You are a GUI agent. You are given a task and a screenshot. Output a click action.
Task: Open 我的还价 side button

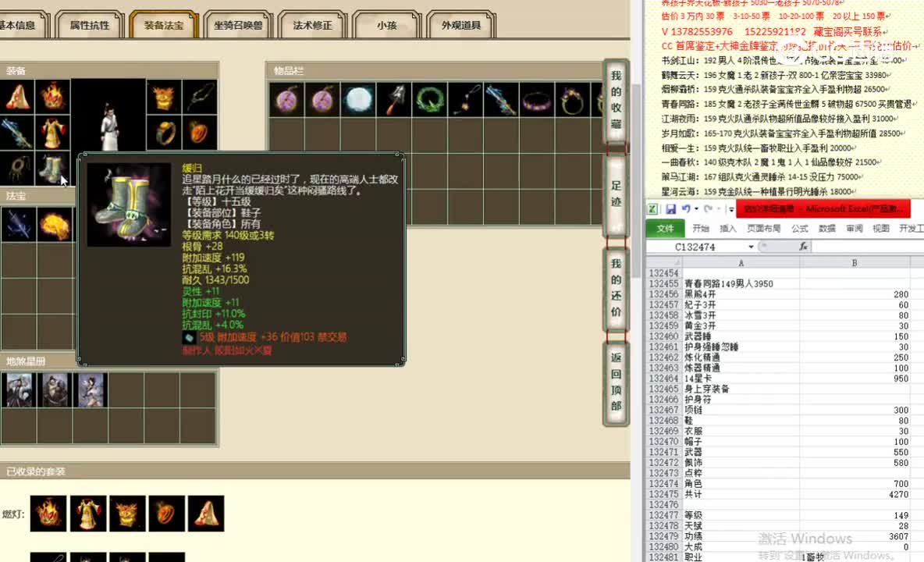click(616, 288)
